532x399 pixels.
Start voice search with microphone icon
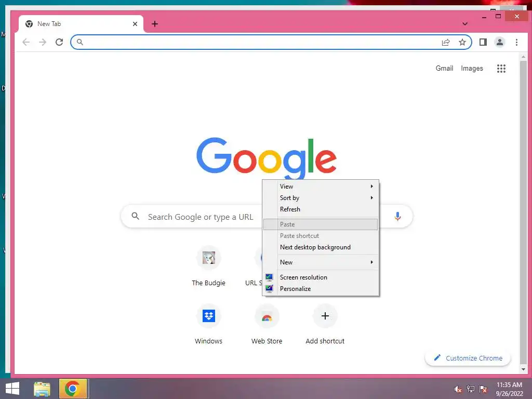click(x=397, y=216)
